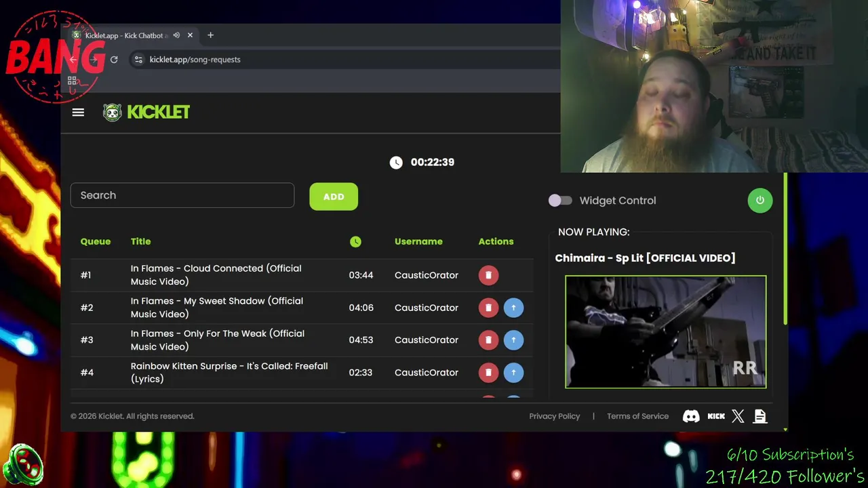The image size is (868, 488).
Task: Click the Actions column header
Action: pos(496,241)
